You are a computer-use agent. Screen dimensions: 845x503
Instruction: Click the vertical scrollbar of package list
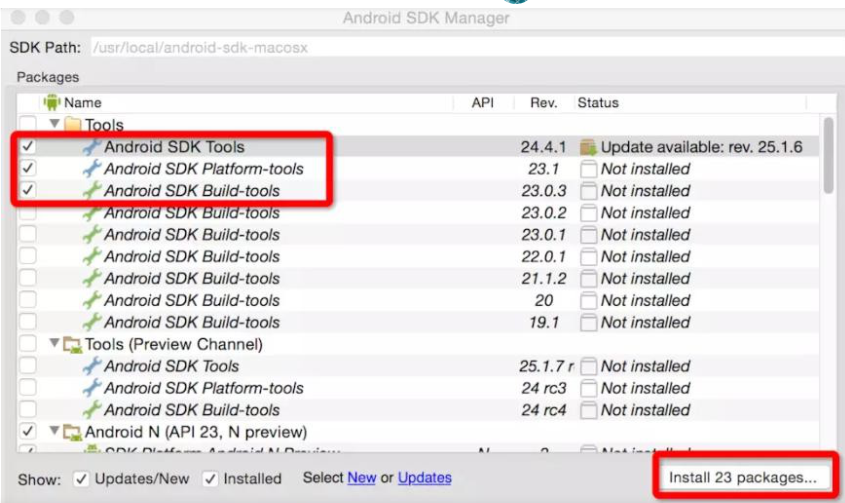pyautogui.click(x=828, y=155)
